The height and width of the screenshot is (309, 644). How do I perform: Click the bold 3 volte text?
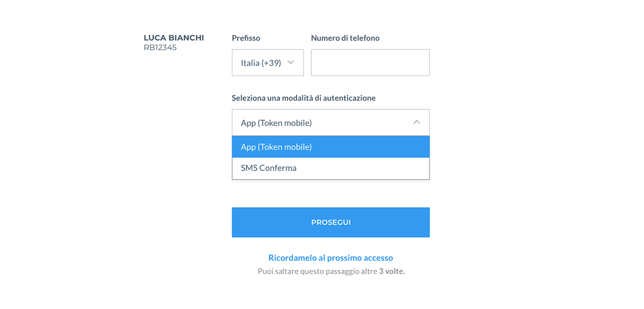[392, 271]
